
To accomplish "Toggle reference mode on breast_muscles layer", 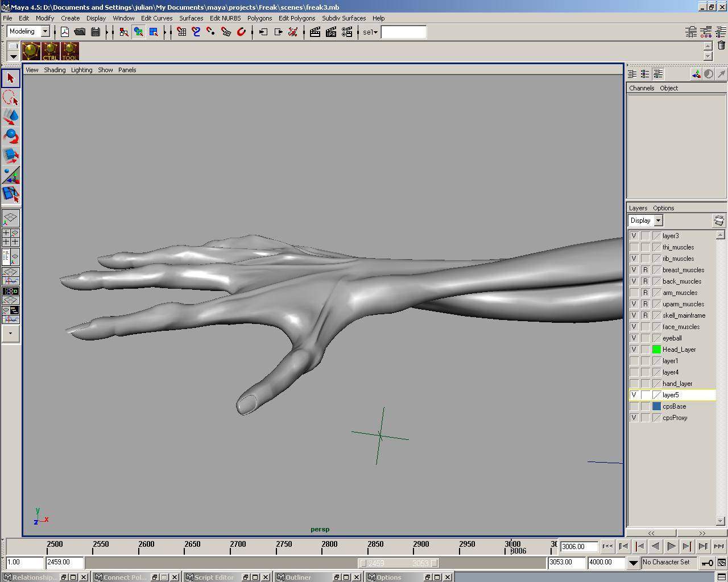I will [x=645, y=270].
